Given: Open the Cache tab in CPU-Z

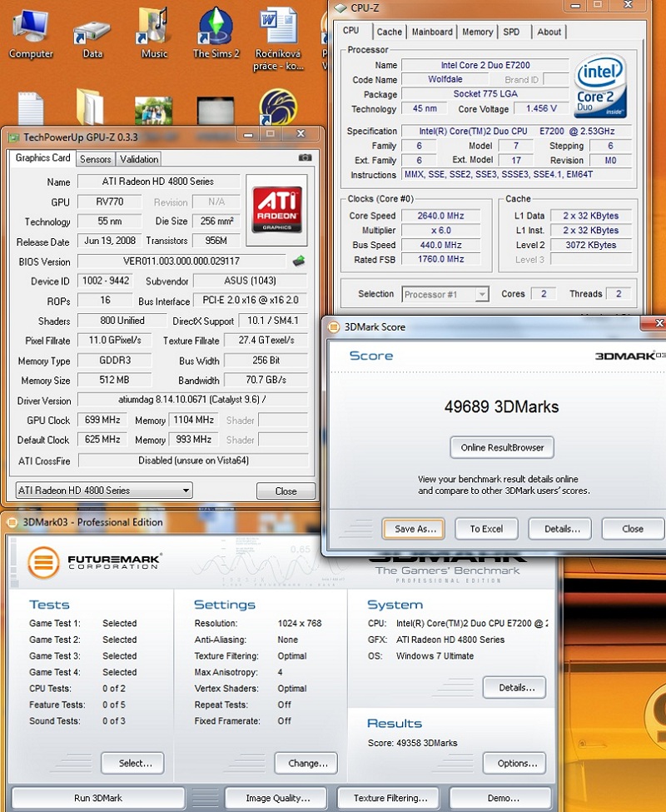Looking at the screenshot, I should pos(389,32).
